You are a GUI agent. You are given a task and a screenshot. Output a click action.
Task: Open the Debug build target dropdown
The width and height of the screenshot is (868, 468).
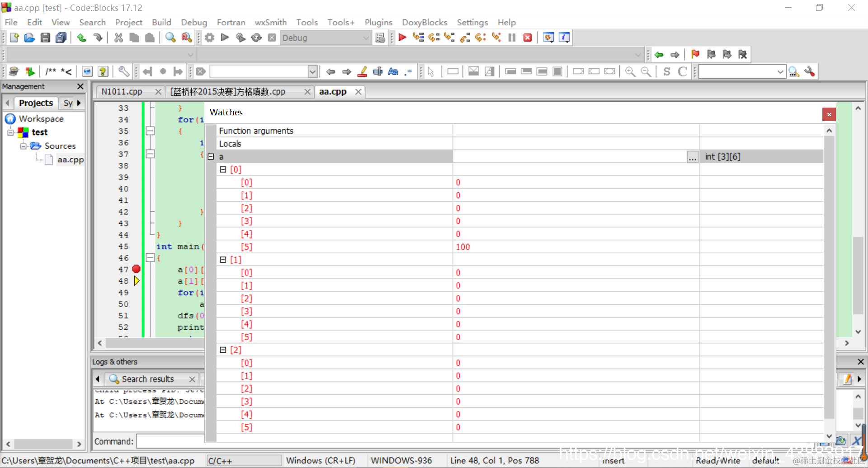[x=366, y=38]
